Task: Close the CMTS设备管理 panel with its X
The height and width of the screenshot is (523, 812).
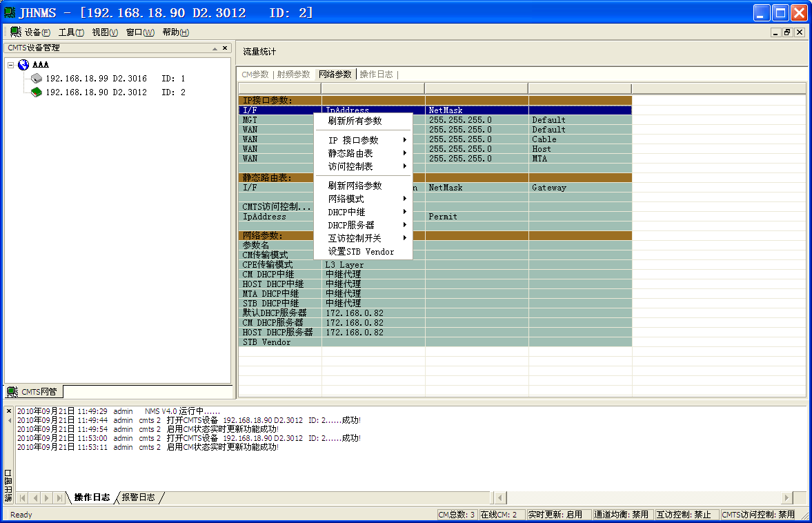Action: 224,48
